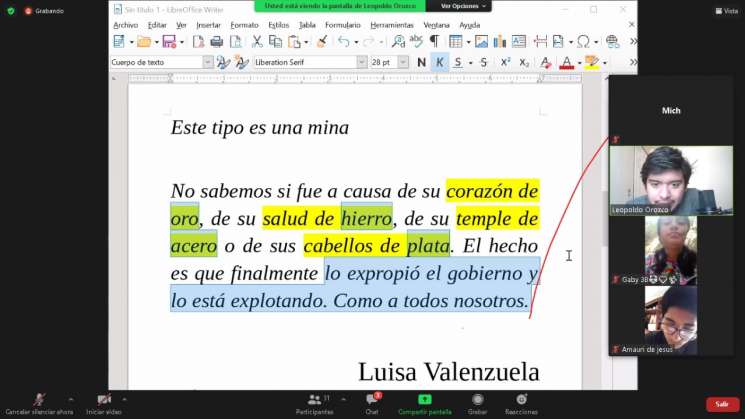Open highlighting color dropdown arrow
The image size is (745, 419).
point(604,63)
